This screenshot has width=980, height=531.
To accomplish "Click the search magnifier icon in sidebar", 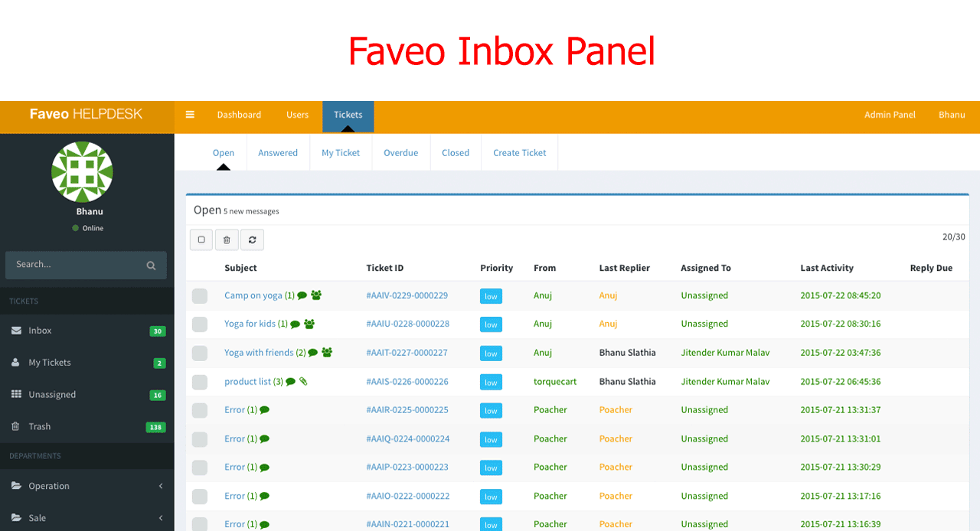I will 151,265.
